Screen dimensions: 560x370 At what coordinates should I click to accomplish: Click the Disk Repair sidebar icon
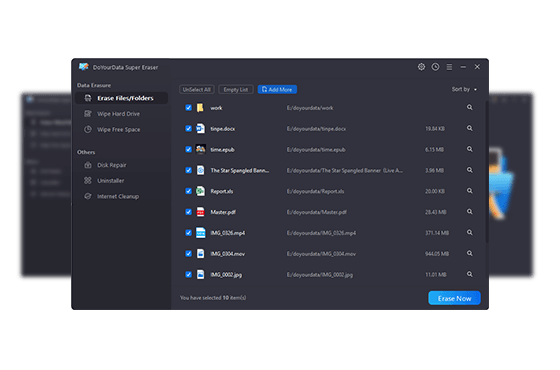[88, 165]
